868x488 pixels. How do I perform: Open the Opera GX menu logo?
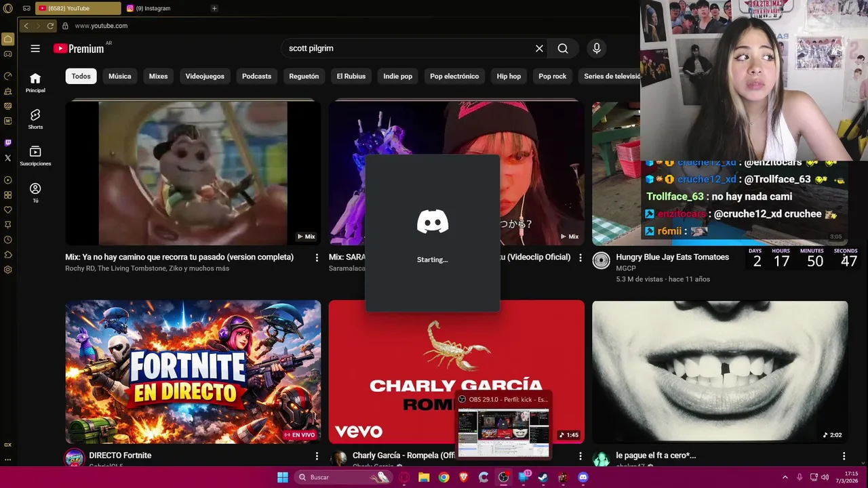tap(8, 8)
